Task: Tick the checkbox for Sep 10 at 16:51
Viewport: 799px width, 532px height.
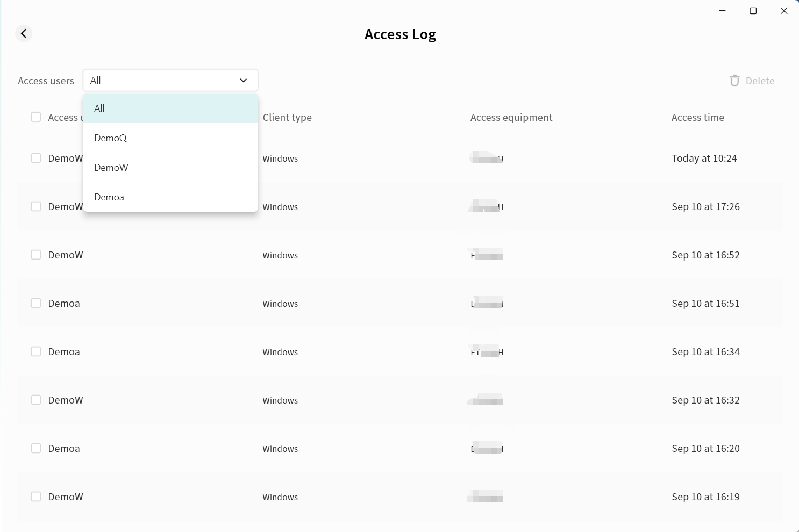Action: click(x=36, y=303)
